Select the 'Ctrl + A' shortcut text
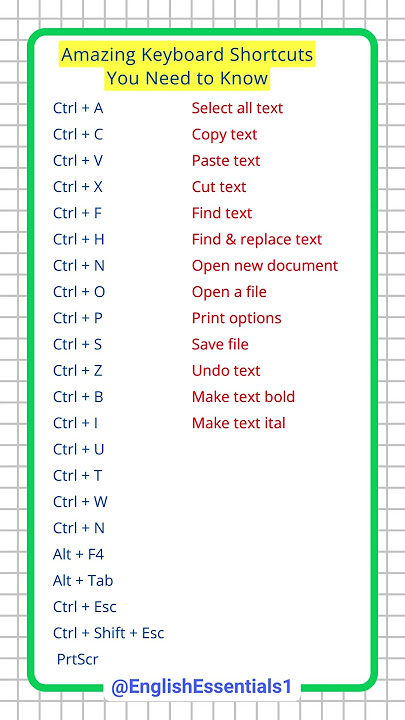The width and height of the screenshot is (405, 720). pos(78,108)
